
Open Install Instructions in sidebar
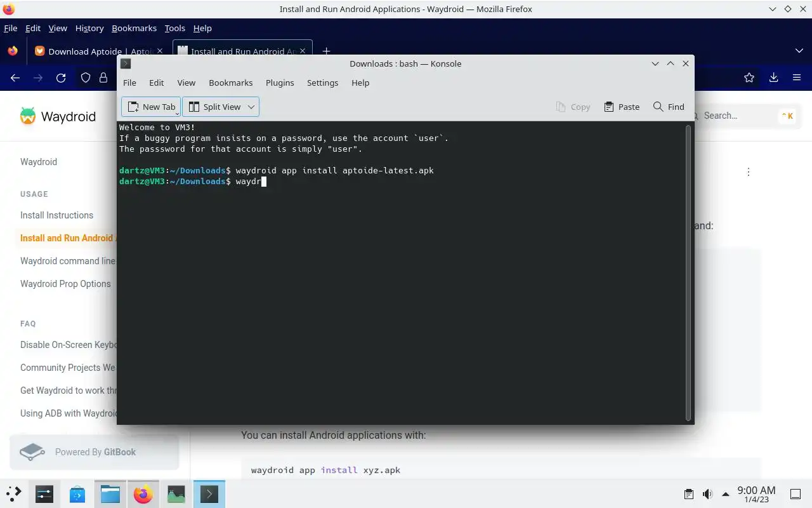click(56, 215)
